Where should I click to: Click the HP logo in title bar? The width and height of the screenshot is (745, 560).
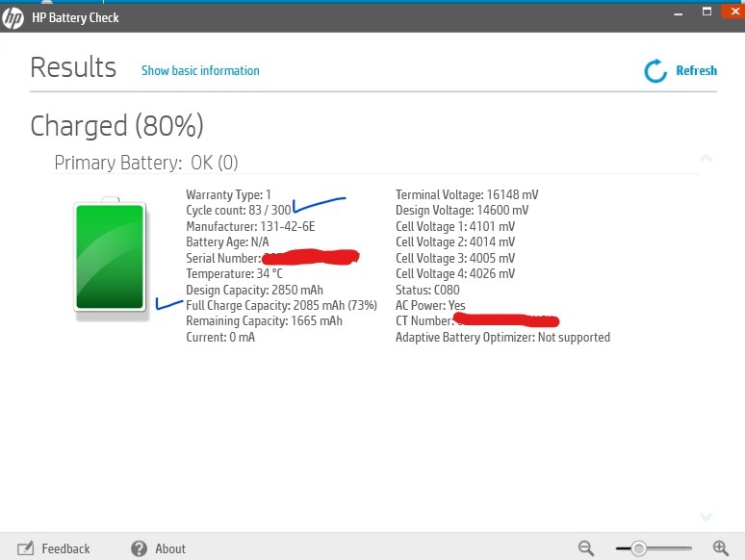click(x=13, y=18)
